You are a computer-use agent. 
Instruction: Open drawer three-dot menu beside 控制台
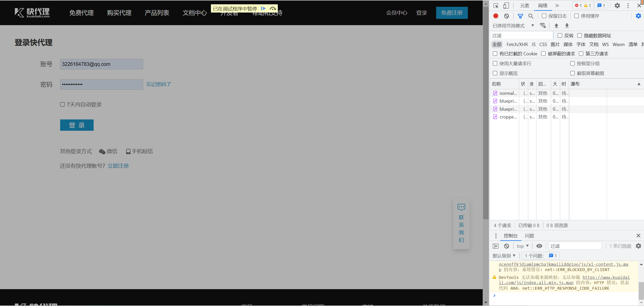pyautogui.click(x=496, y=236)
